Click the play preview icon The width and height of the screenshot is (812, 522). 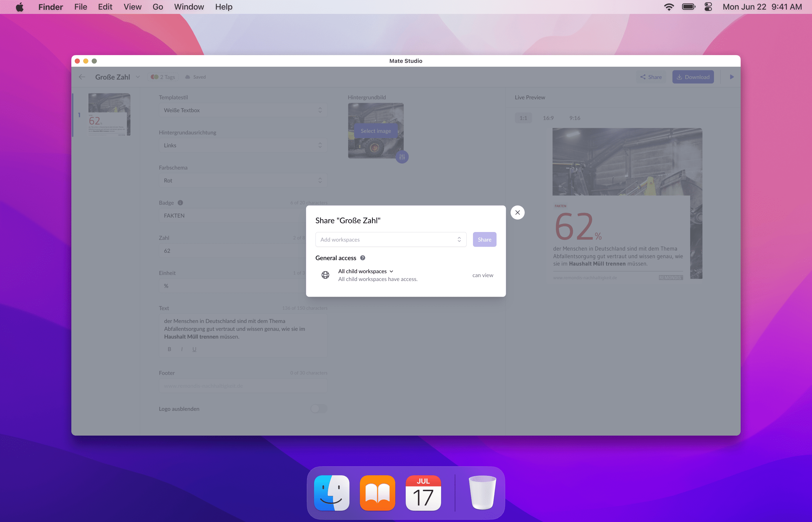click(x=732, y=77)
